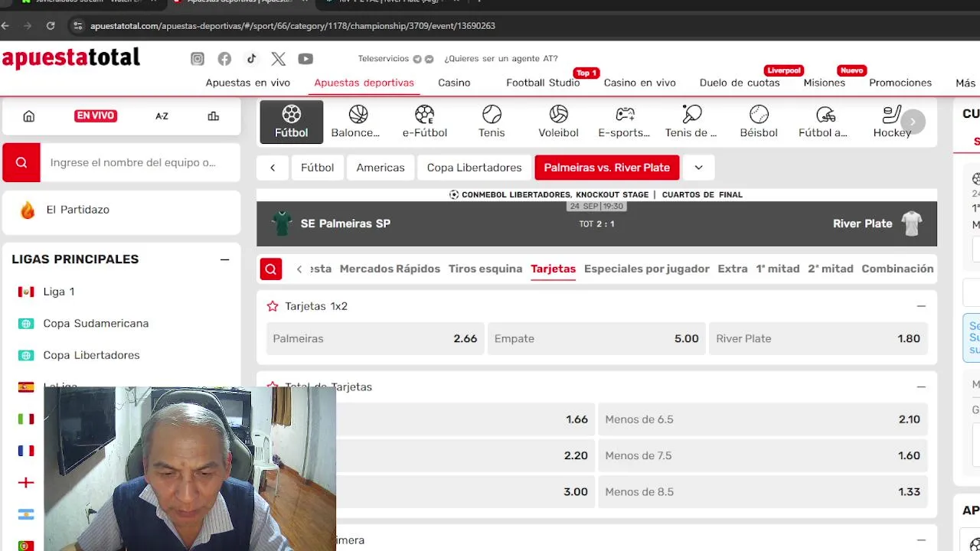Open the A-Z sports list icon
The width and height of the screenshot is (980, 551).
(x=162, y=116)
